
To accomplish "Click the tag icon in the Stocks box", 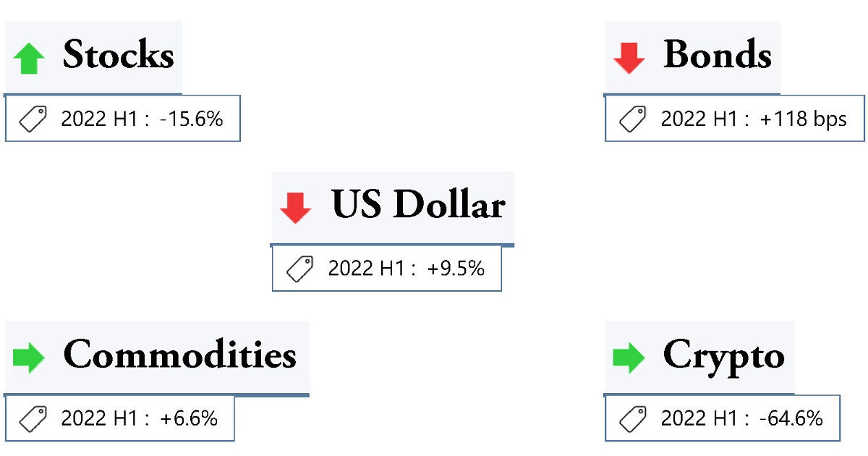I will pyautogui.click(x=33, y=119).
